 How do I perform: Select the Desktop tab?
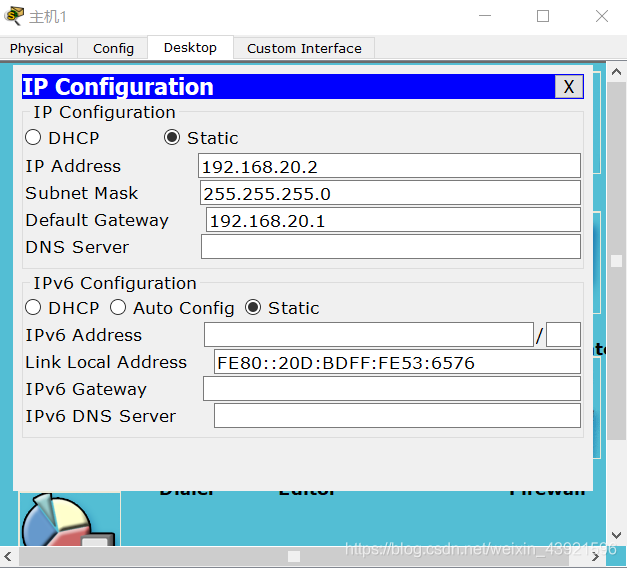tap(190, 48)
